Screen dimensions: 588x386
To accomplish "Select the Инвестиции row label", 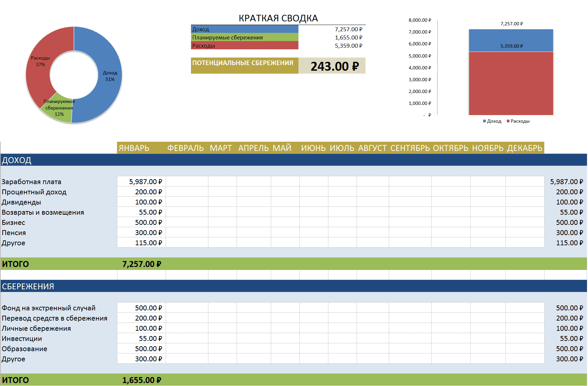I will coord(22,338).
